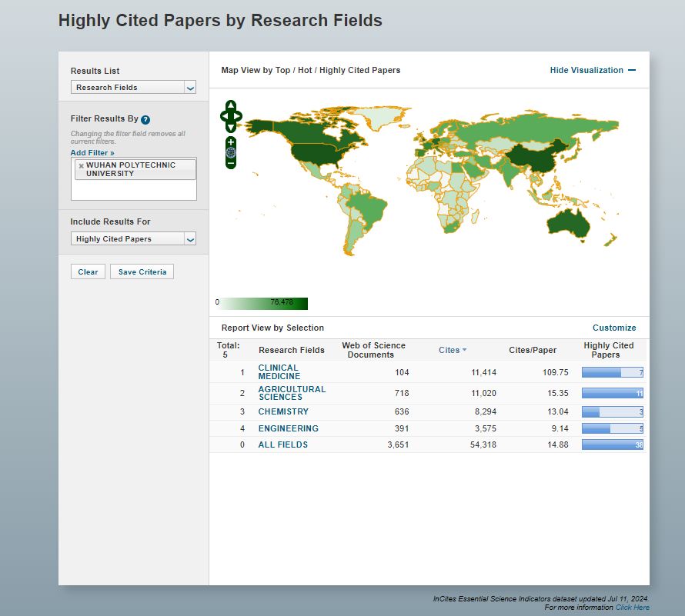
Task: Open the AGRICULTURAL SCIENCES research field
Action: tap(292, 393)
